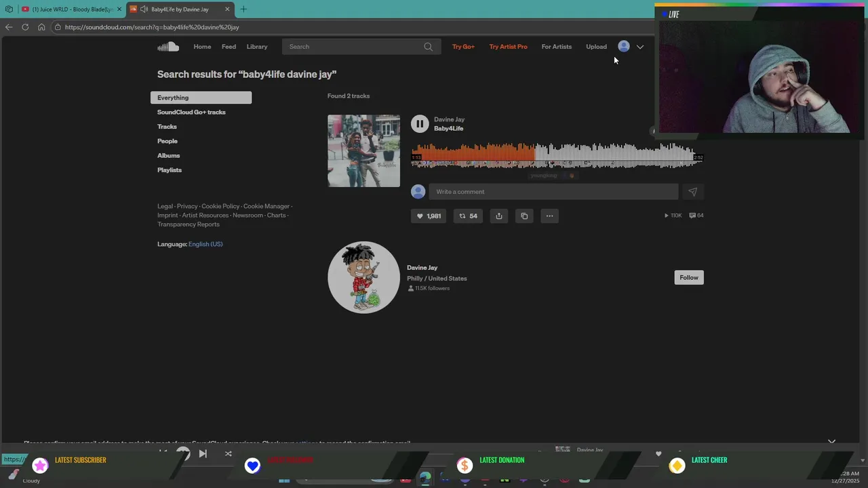
Task: Open the browser home page
Action: coord(41,27)
